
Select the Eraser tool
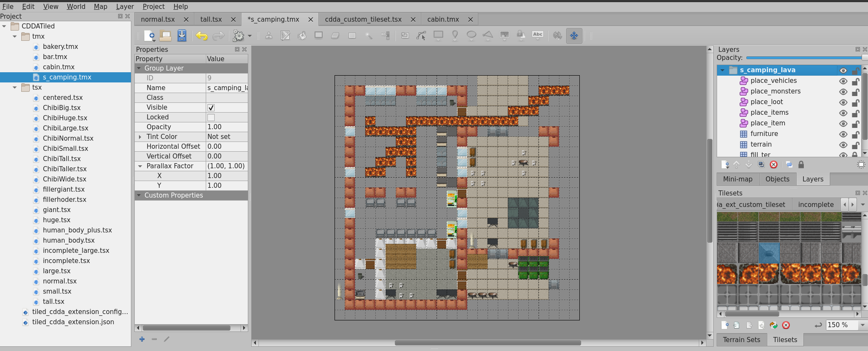click(335, 36)
